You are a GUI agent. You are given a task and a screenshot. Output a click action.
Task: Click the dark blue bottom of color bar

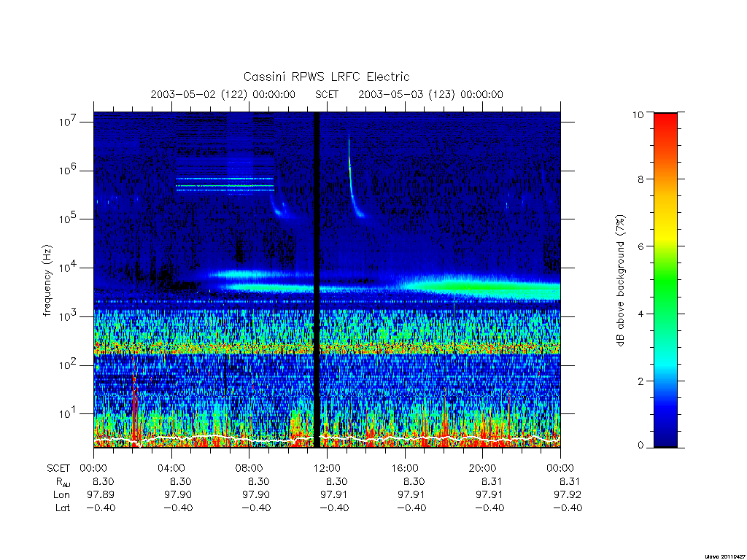665,440
